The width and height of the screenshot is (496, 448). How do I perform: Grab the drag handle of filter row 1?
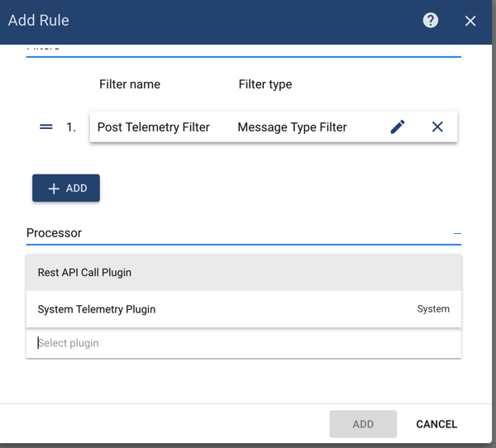click(x=46, y=127)
